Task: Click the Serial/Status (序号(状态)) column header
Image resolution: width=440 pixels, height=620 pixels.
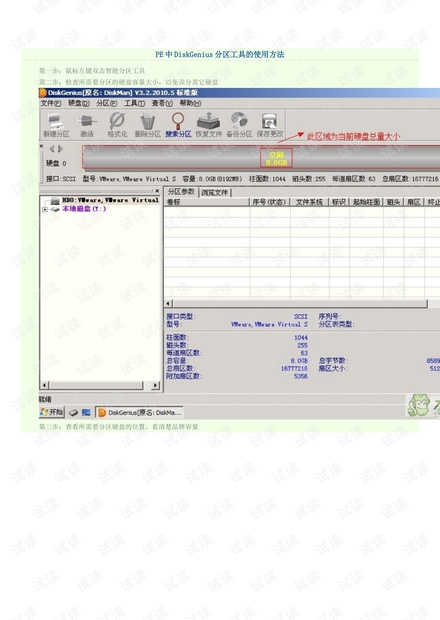Action: tap(269, 202)
